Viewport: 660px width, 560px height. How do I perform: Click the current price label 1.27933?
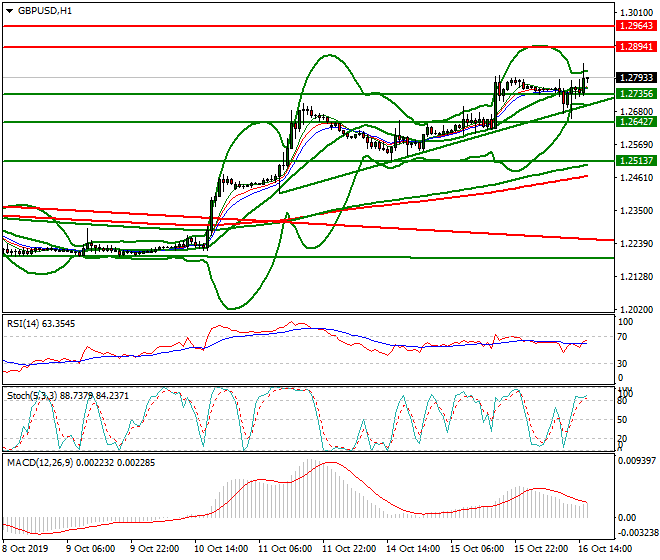[636, 77]
